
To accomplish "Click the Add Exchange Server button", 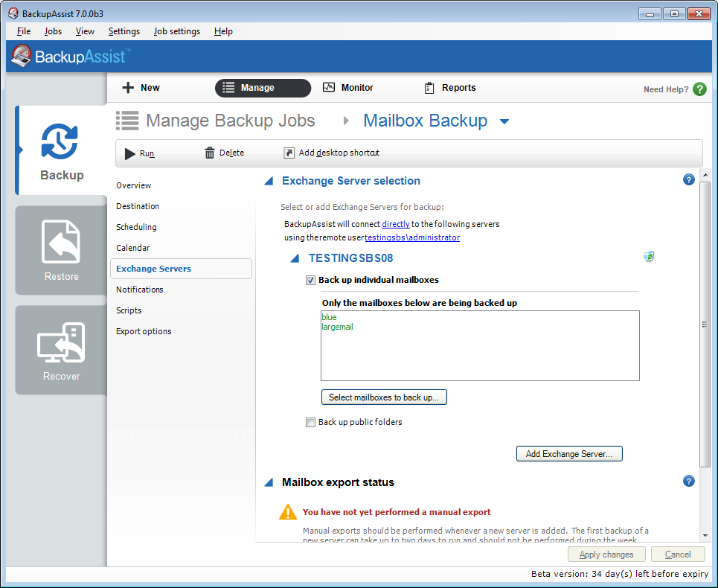I will (569, 454).
